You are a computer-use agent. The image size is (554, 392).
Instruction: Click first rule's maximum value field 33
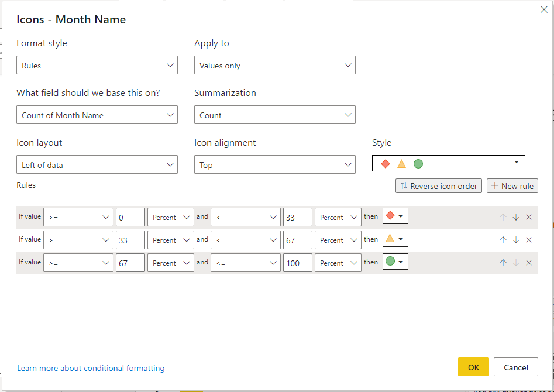tap(298, 217)
